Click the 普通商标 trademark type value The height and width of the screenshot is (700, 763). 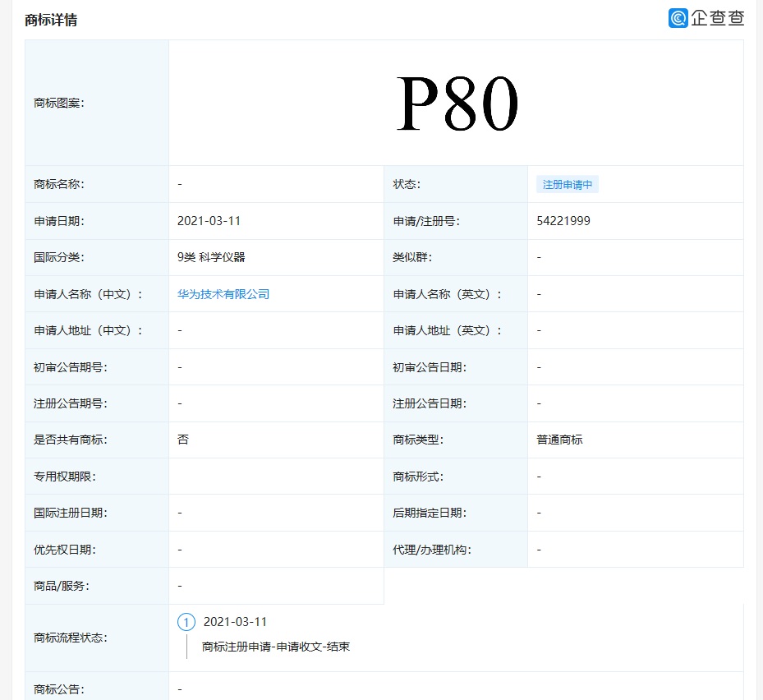(559, 440)
